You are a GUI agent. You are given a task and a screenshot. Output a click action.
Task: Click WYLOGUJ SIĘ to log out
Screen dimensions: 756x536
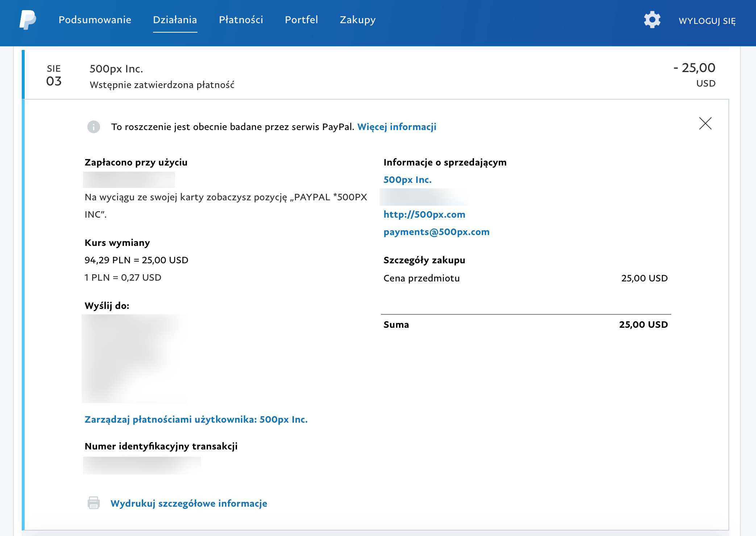coord(707,21)
